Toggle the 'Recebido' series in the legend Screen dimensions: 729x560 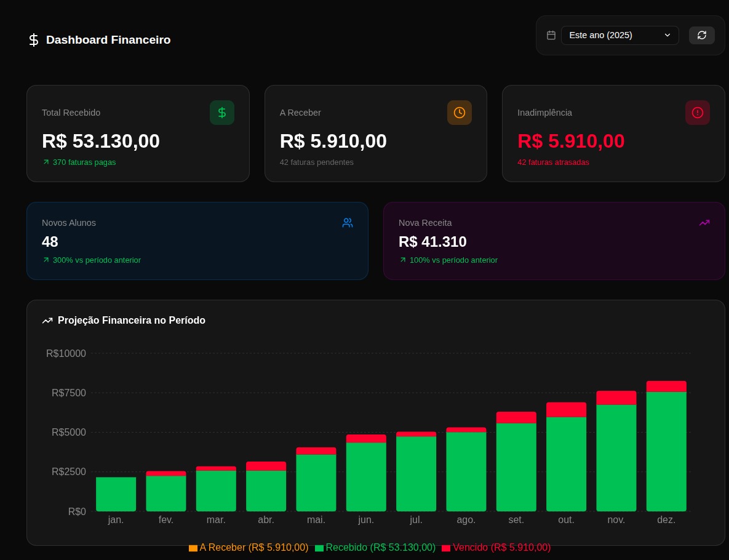point(375,548)
